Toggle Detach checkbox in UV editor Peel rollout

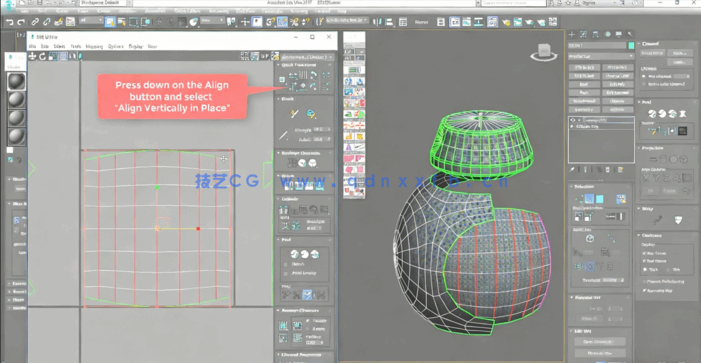(x=286, y=265)
